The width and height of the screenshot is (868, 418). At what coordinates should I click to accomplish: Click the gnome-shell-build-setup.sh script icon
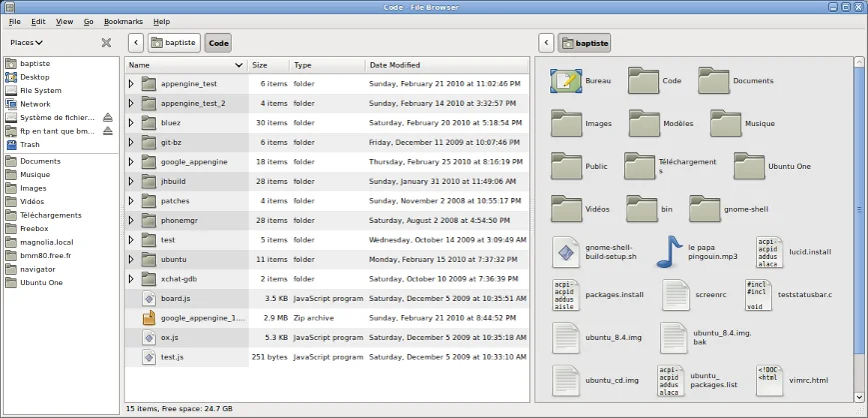tap(566, 250)
